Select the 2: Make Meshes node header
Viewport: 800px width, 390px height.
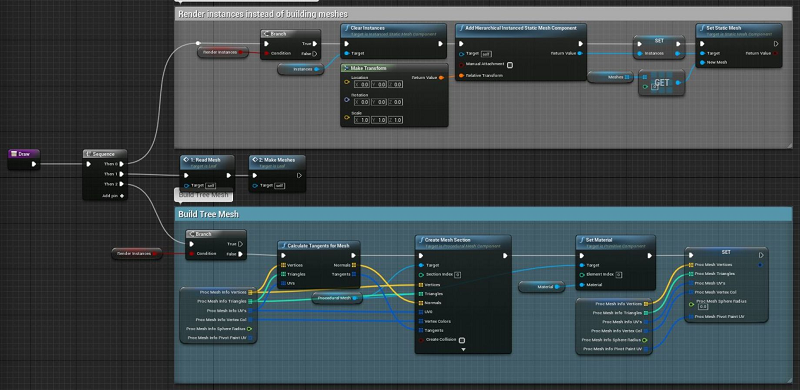[x=278, y=162]
